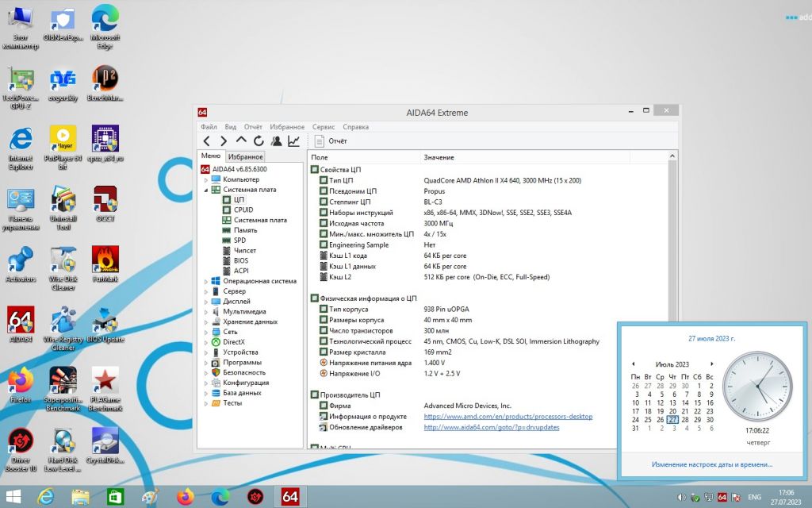This screenshot has width=812, height=508.
Task: Expand the Мультимедиа tree node
Action: coord(205,312)
